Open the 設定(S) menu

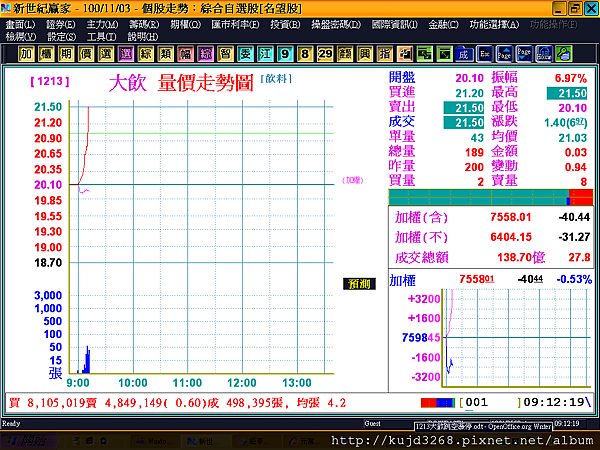pyautogui.click(x=62, y=37)
